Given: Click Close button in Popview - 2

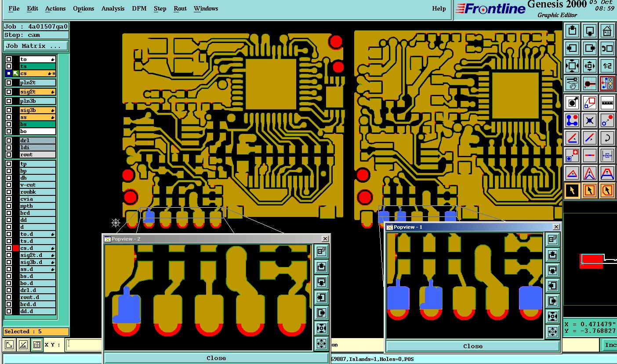Looking at the screenshot, I should (216, 358).
